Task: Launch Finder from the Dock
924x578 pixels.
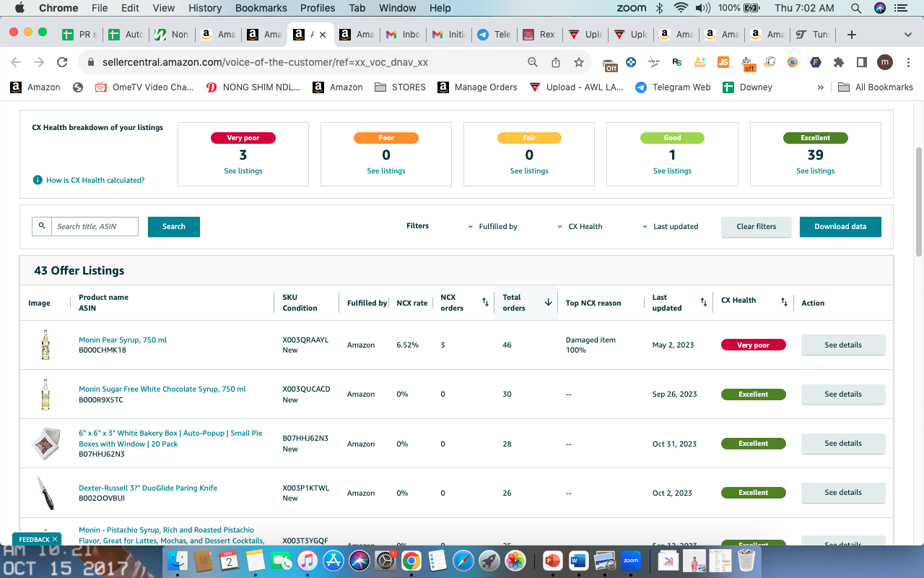Action: pyautogui.click(x=177, y=560)
